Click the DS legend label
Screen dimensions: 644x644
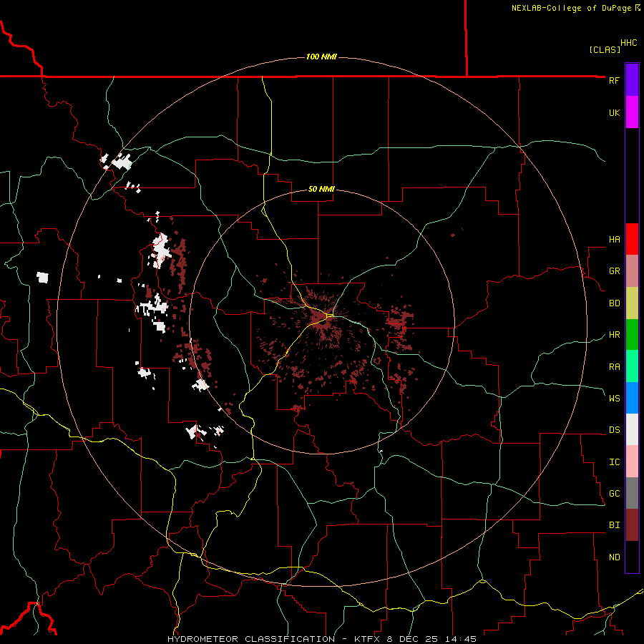coord(614,430)
